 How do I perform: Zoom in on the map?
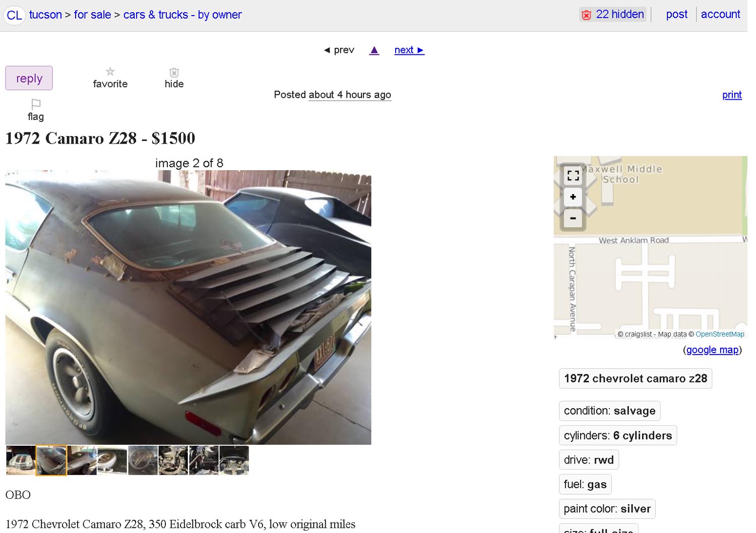573,197
